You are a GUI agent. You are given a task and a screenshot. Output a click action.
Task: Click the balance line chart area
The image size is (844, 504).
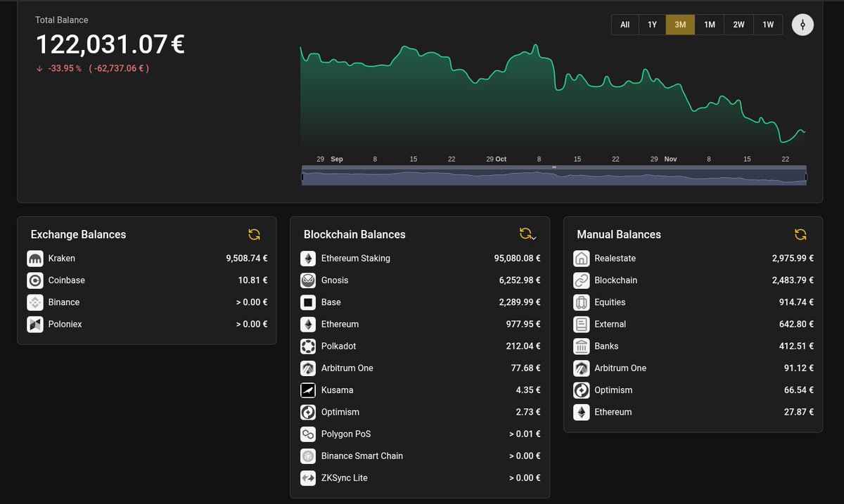tap(553, 98)
